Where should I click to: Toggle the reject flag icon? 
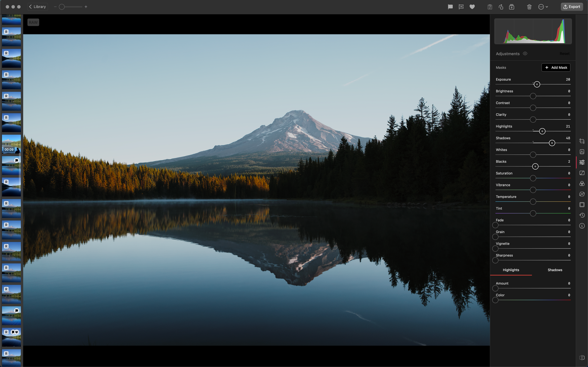click(461, 7)
